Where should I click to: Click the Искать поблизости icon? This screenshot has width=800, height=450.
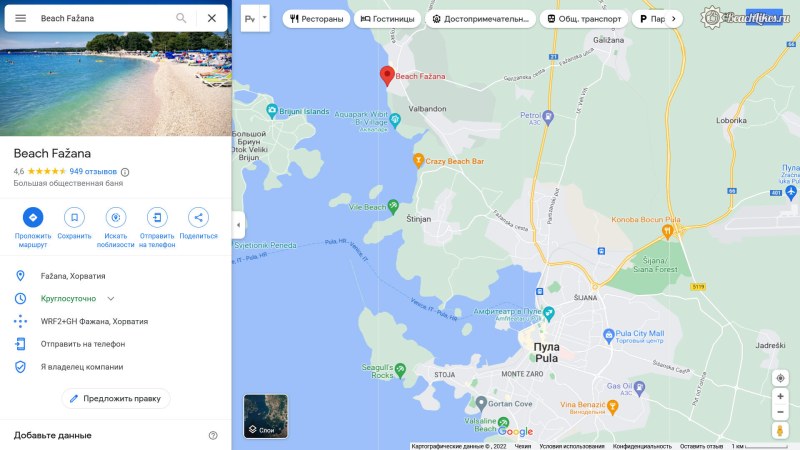point(116,217)
